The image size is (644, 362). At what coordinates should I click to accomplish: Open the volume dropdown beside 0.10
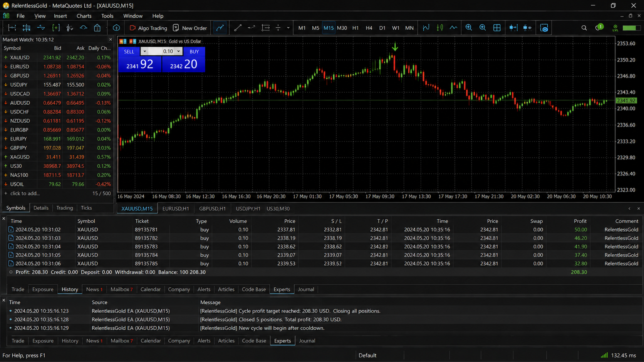click(x=178, y=51)
